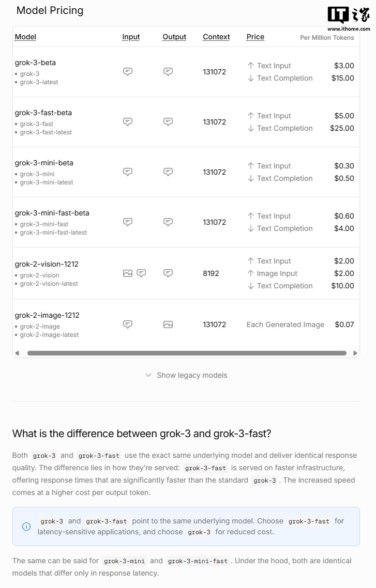The width and height of the screenshot is (376, 588).
Task: Click the scrollbar left arrow
Action: [17, 353]
